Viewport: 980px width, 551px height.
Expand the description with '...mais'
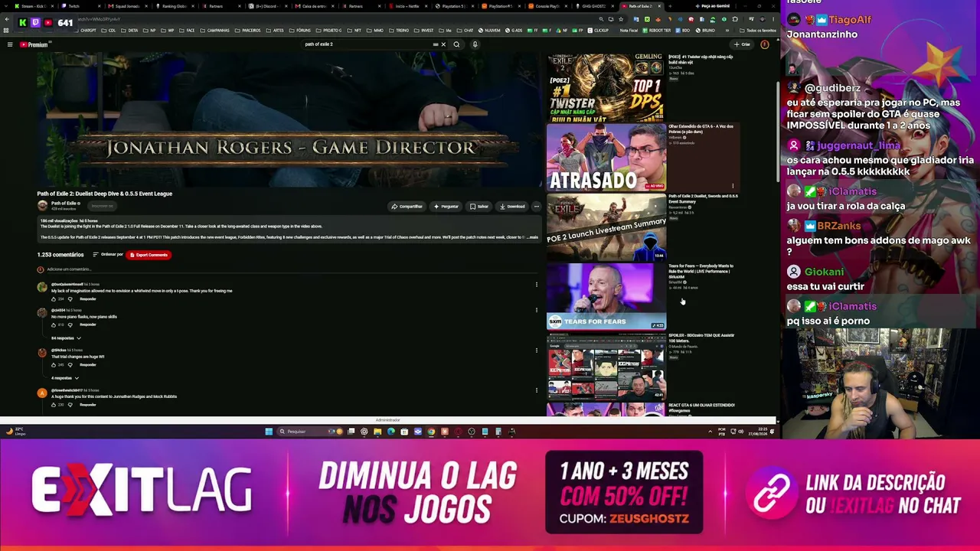[x=534, y=237]
